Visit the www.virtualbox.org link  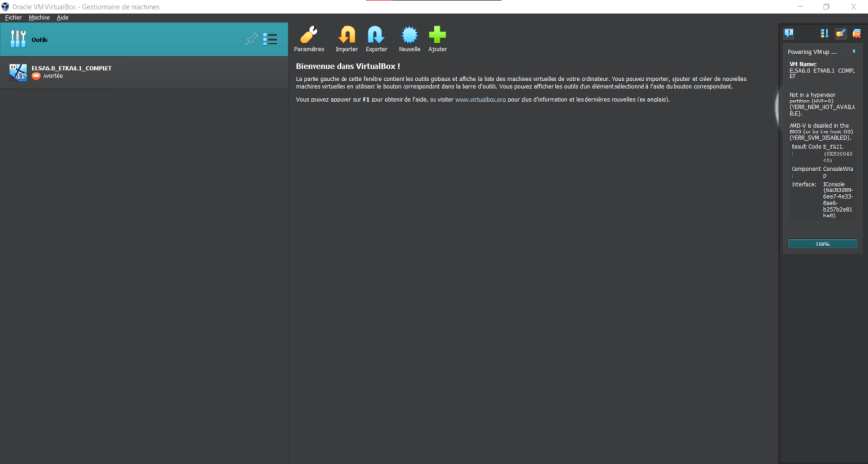[x=481, y=100]
